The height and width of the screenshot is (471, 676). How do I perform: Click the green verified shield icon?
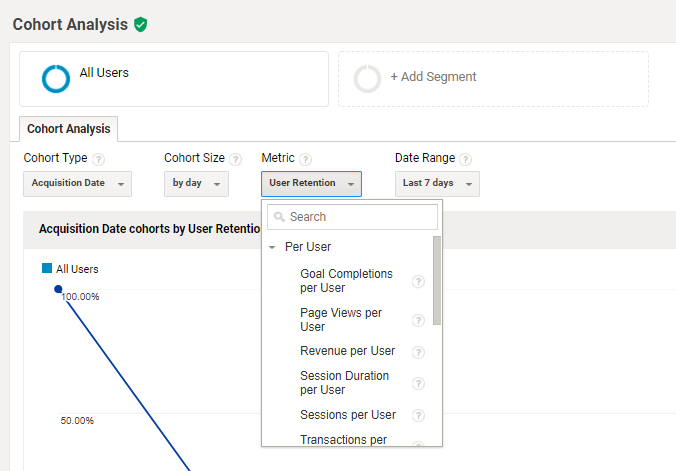tap(141, 24)
